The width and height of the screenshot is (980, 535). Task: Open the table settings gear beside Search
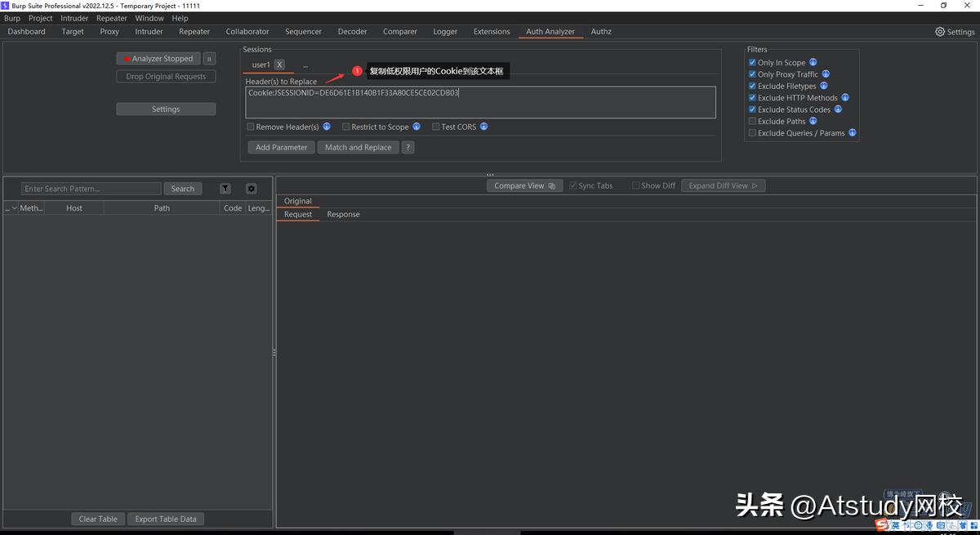(251, 188)
